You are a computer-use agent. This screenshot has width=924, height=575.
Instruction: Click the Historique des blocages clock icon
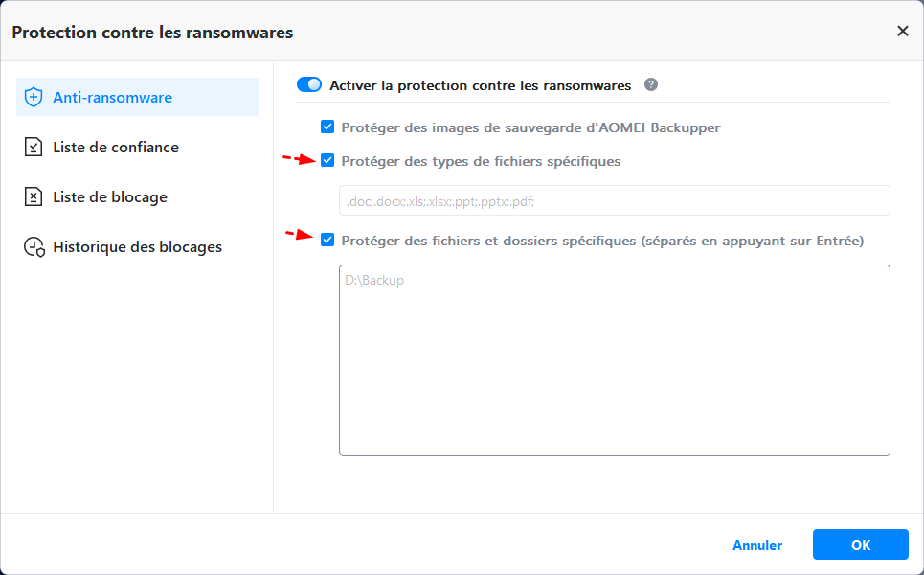34,247
